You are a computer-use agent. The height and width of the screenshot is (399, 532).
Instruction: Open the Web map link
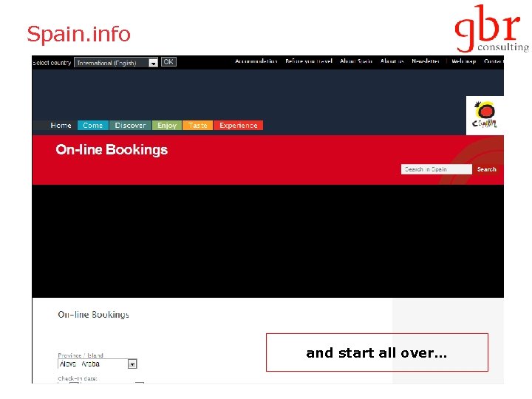[x=463, y=61]
